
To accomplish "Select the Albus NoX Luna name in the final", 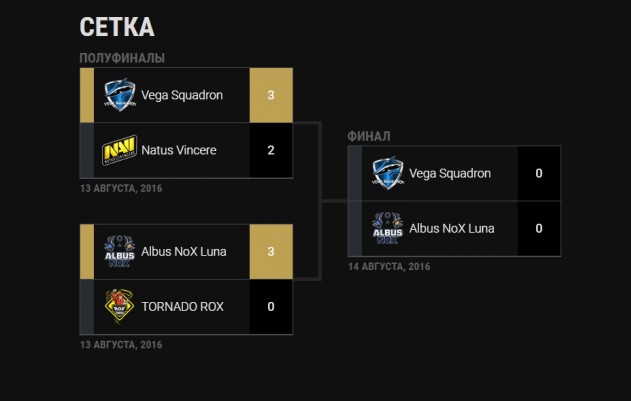I will [x=452, y=229].
